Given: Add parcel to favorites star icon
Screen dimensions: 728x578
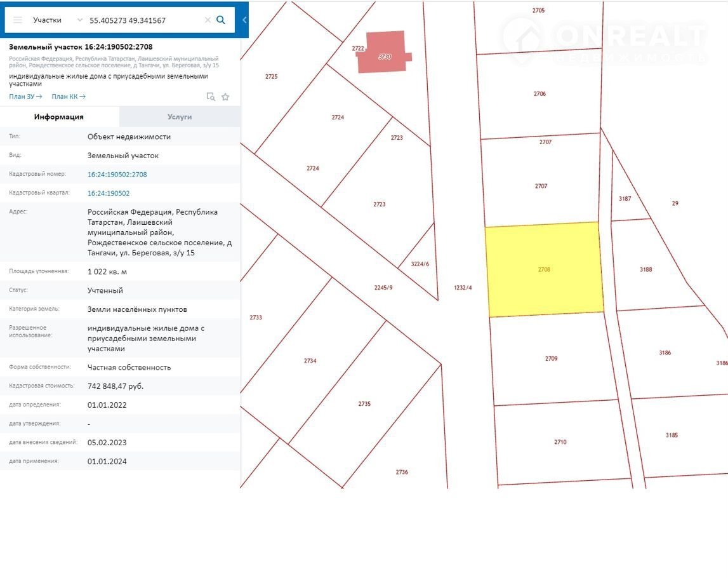Looking at the screenshot, I should (x=225, y=97).
